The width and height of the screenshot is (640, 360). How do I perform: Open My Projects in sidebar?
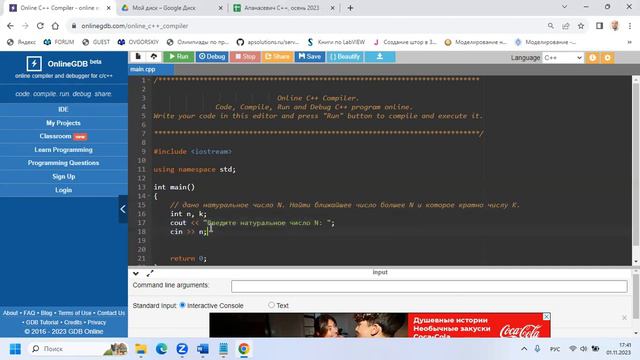pos(63,123)
